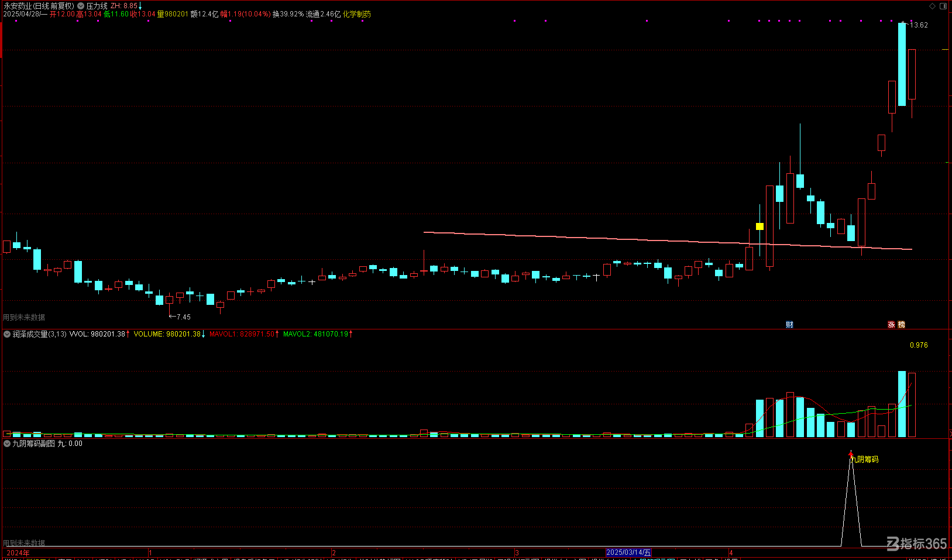Click the month 2 marker on time axis
The width and height of the screenshot is (952, 560).
click(334, 553)
